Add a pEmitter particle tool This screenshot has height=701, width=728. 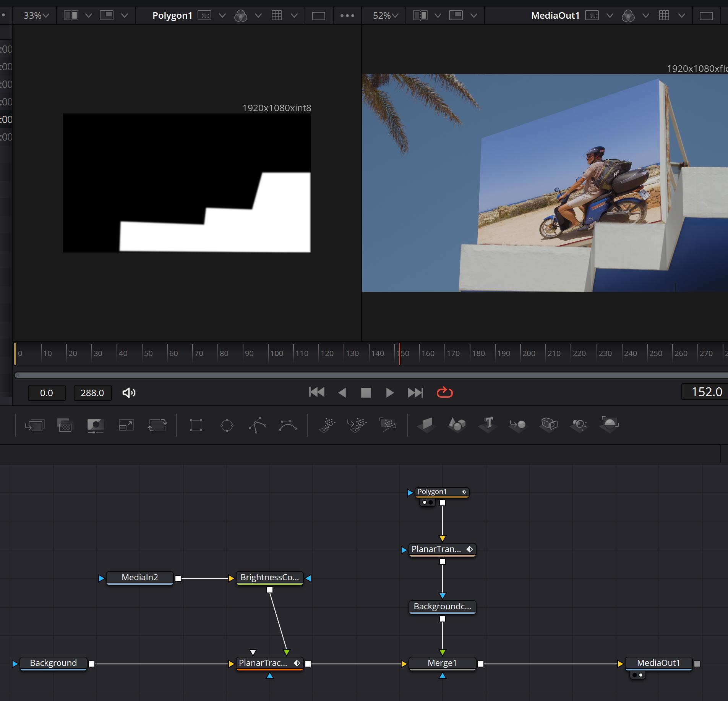[x=328, y=425]
